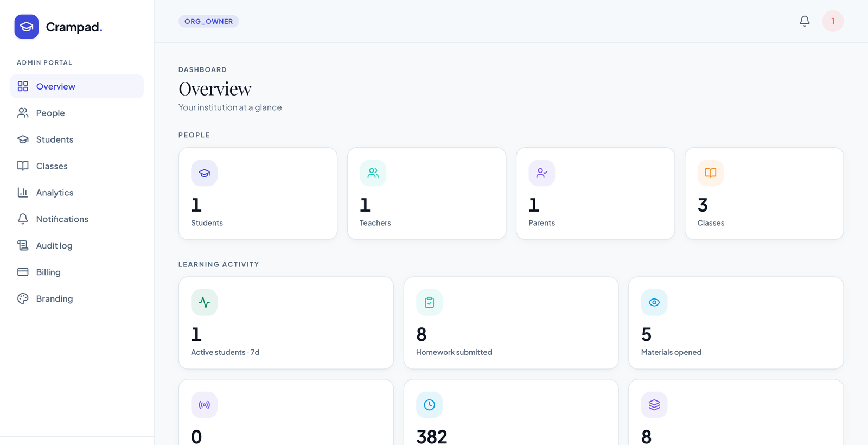
Task: Go to Overview in admin portal
Action: (77, 86)
